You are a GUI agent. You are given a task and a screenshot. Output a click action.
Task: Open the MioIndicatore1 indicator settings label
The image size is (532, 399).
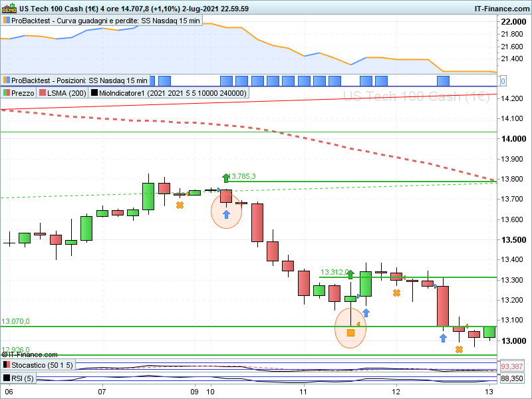pos(169,92)
